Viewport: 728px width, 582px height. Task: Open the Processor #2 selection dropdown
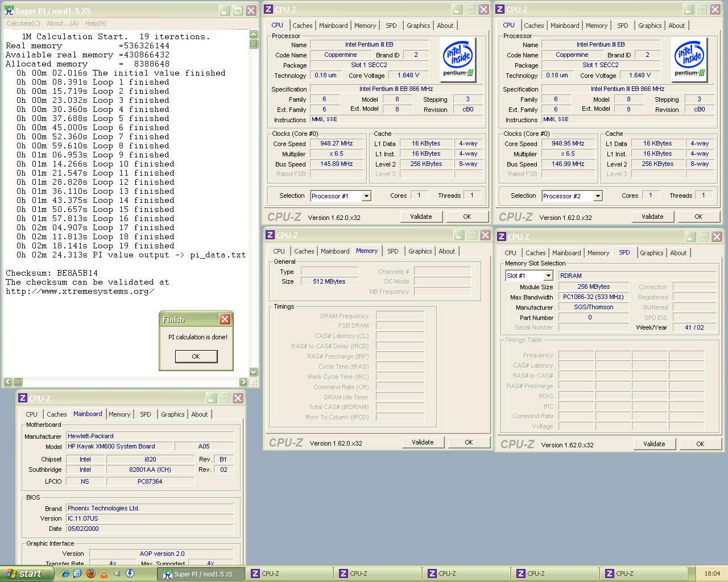598,196
